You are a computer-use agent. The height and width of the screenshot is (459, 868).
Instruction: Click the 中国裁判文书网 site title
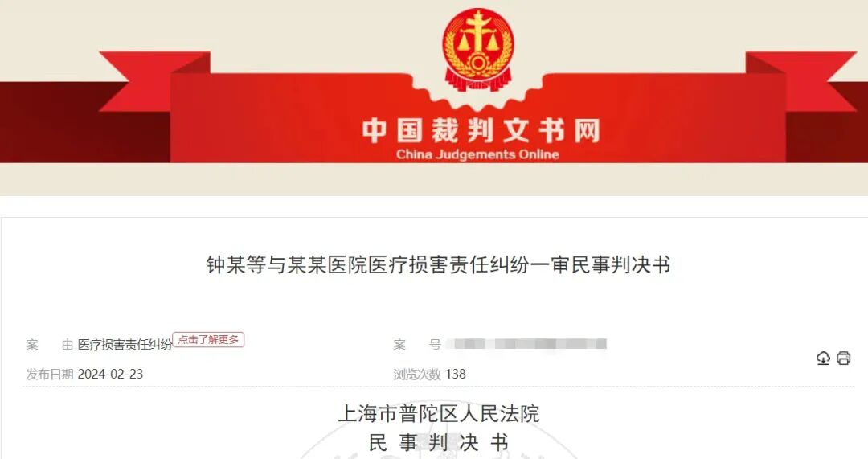coord(481,131)
